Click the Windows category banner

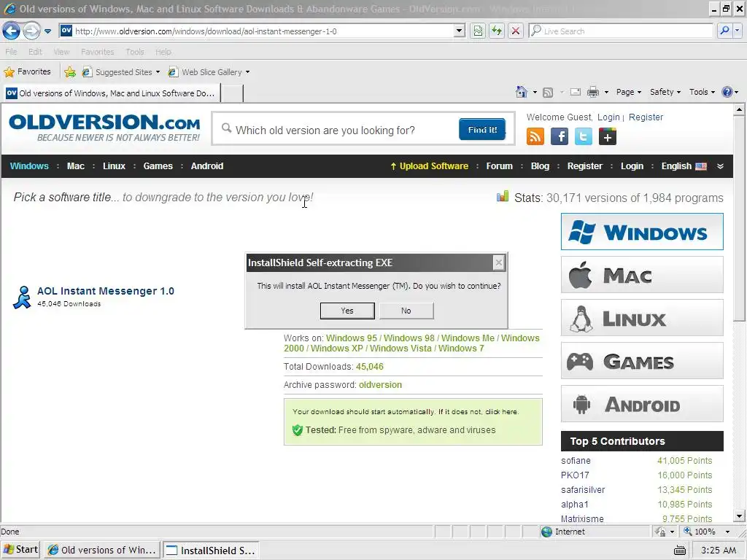pyautogui.click(x=642, y=232)
